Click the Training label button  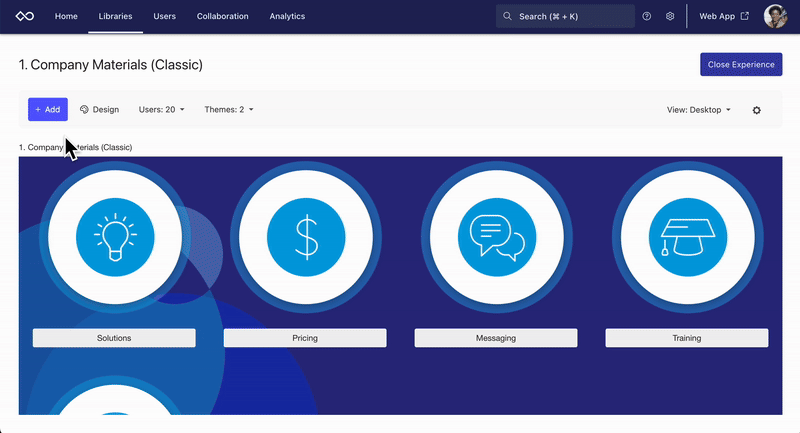(687, 338)
